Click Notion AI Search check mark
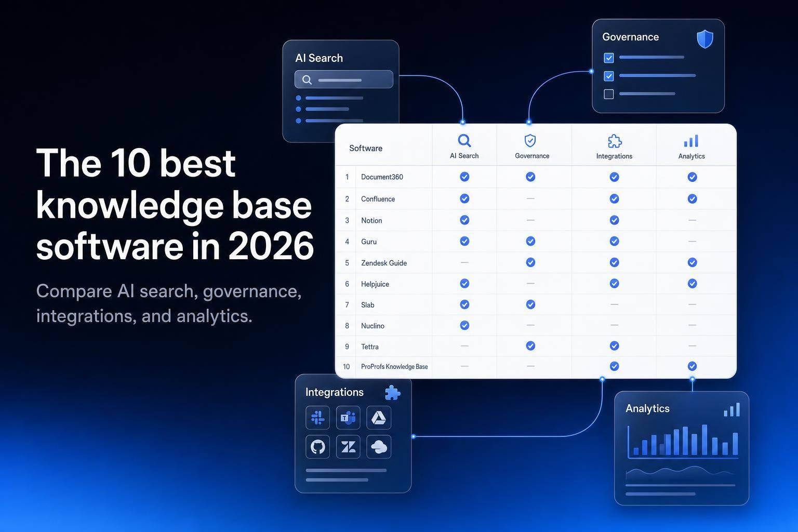 click(464, 220)
